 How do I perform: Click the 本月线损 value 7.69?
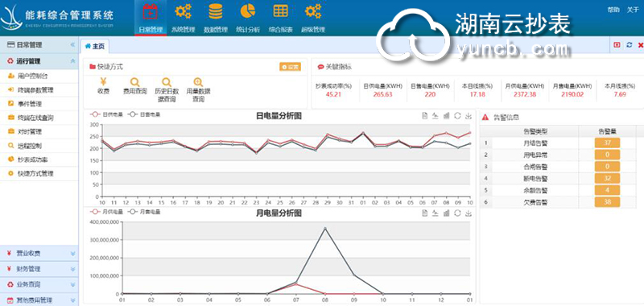point(620,94)
